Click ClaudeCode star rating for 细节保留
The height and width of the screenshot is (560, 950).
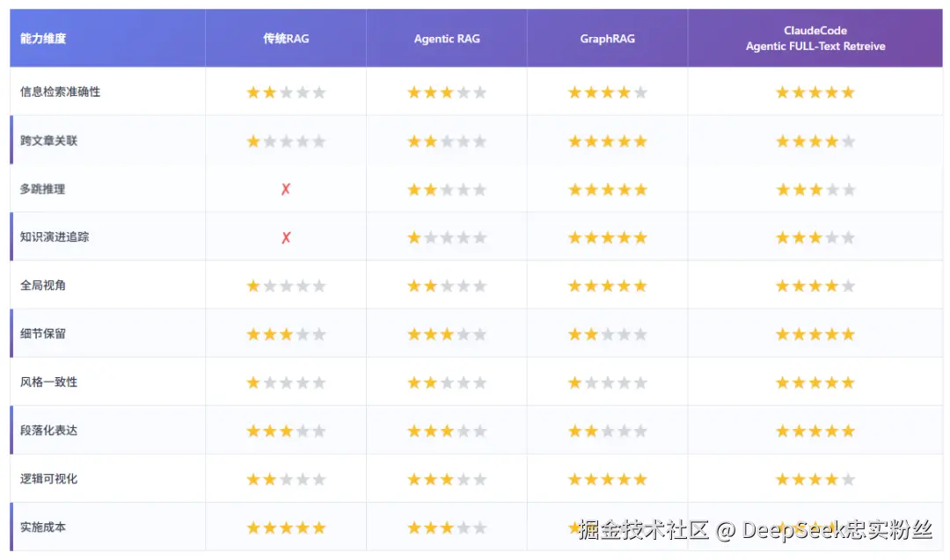click(815, 334)
